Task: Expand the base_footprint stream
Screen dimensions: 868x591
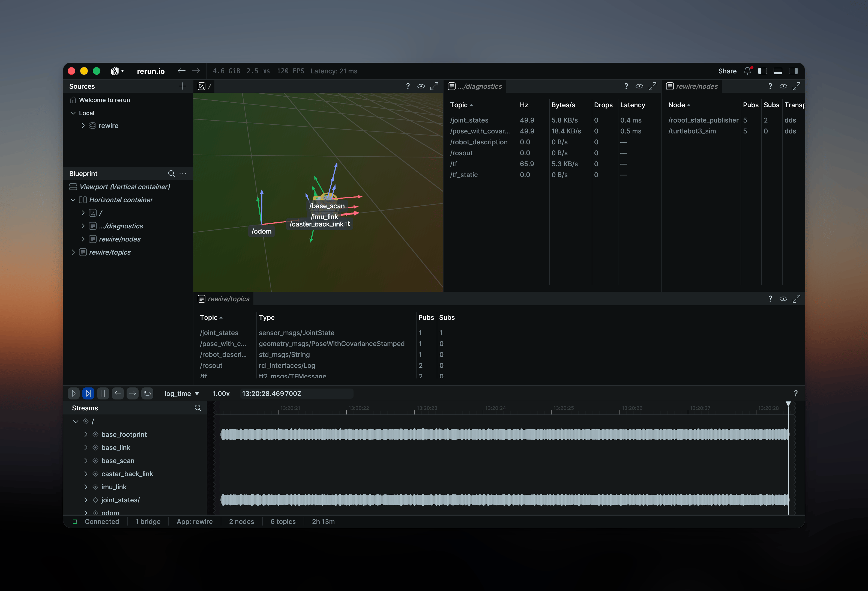Action: click(86, 434)
